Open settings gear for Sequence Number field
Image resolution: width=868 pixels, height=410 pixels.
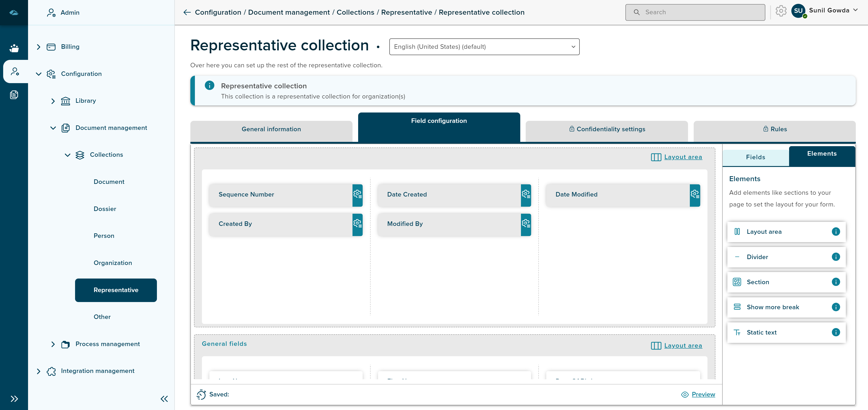pos(357,195)
